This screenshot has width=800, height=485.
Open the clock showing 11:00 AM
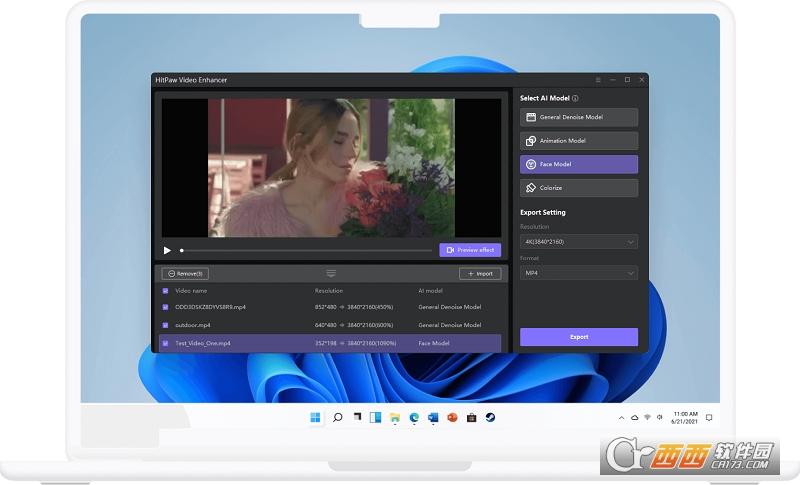(x=685, y=418)
